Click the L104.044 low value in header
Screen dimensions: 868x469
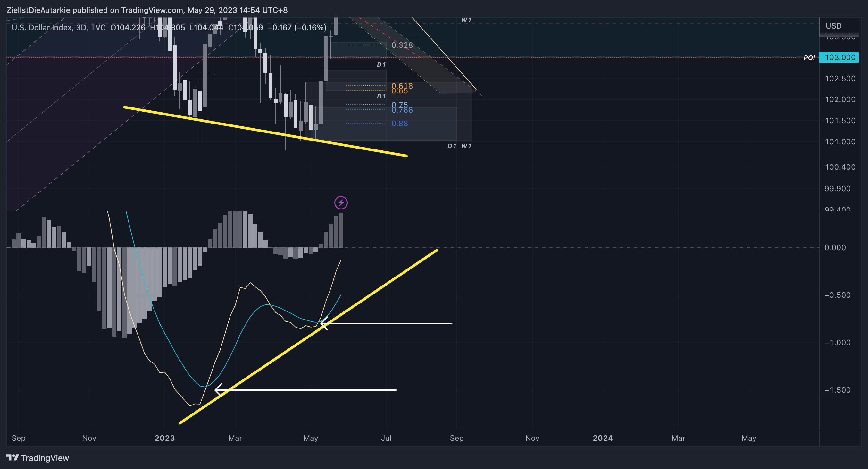(x=206, y=27)
